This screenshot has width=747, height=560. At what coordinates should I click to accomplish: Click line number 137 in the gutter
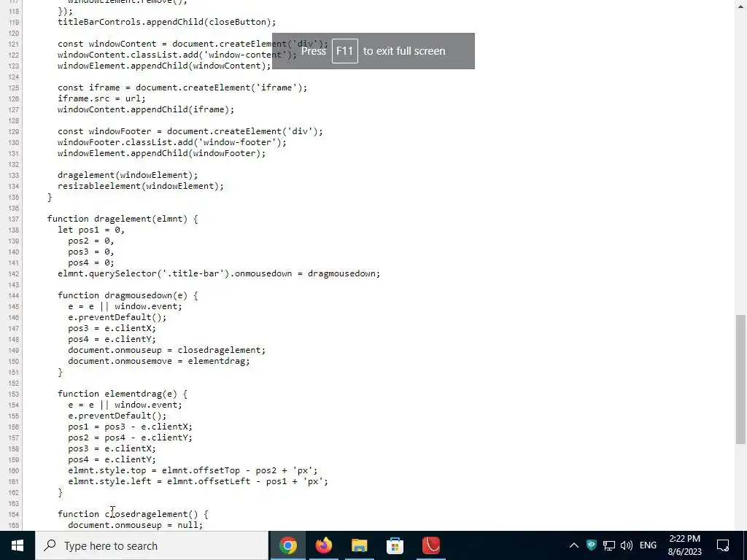point(13,219)
